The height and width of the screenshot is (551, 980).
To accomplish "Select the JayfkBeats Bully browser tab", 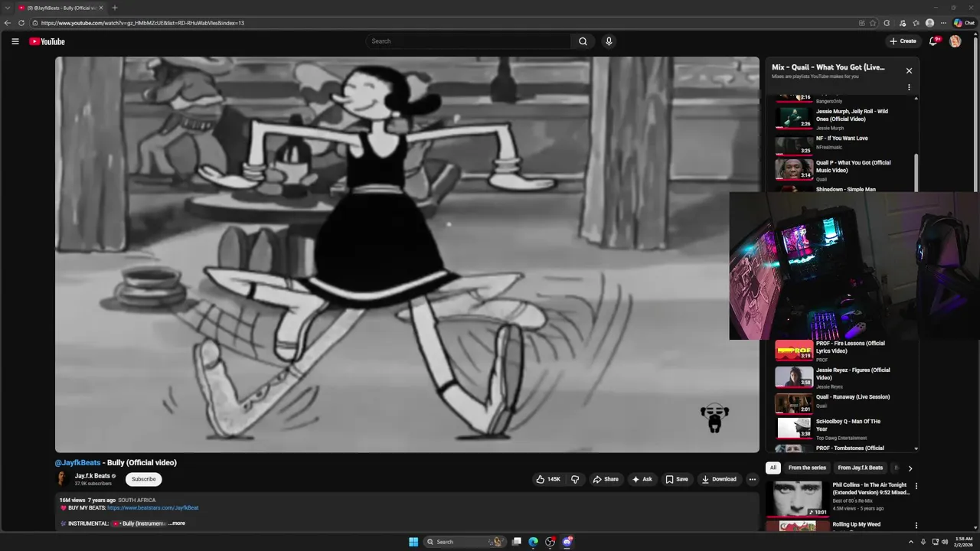I will [61, 8].
